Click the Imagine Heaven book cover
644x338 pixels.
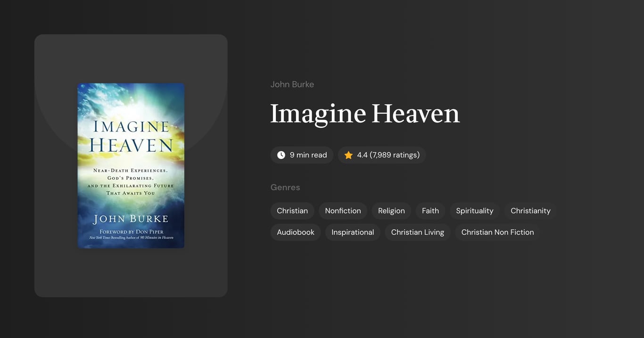(x=131, y=165)
